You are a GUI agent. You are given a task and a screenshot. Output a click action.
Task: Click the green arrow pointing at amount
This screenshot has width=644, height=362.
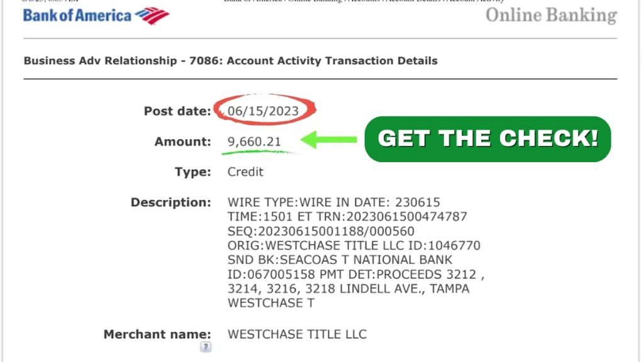coord(328,140)
